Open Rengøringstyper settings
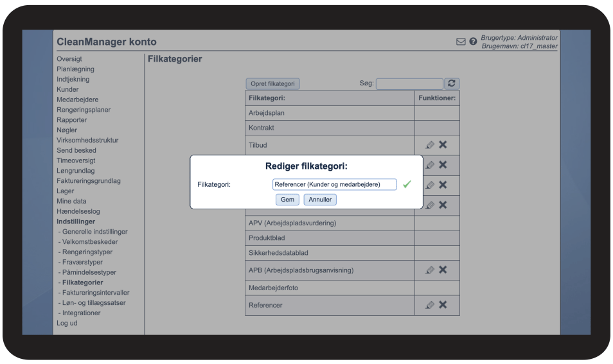613x364 pixels. (87, 252)
